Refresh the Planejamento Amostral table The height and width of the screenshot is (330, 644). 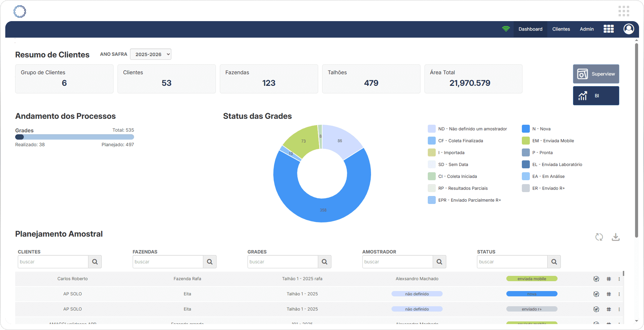599,237
